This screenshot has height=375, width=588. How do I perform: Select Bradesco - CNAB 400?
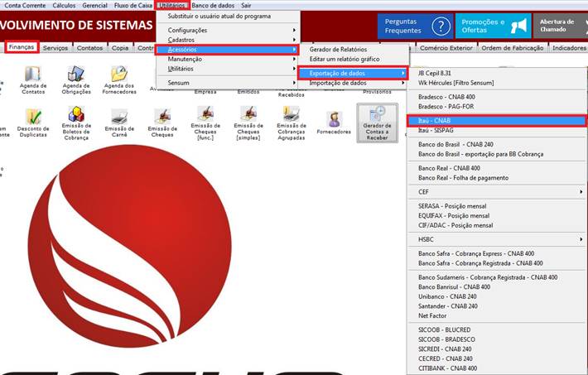point(497,97)
